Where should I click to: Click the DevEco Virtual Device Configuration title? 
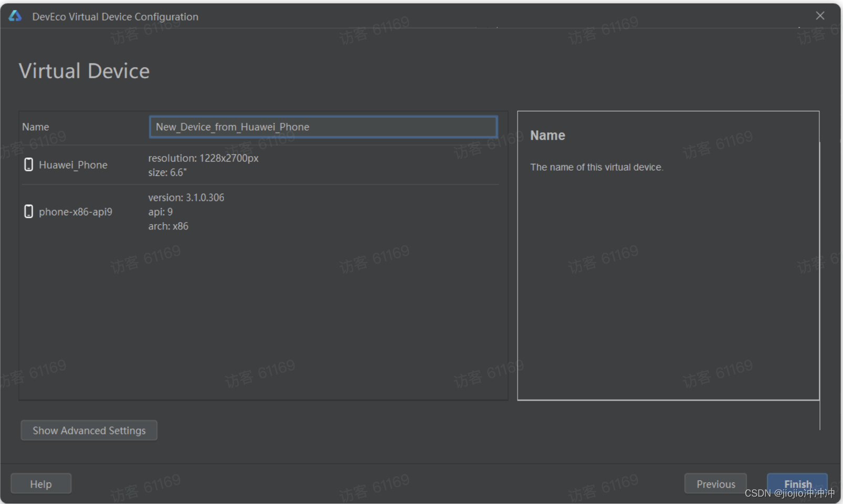(115, 17)
